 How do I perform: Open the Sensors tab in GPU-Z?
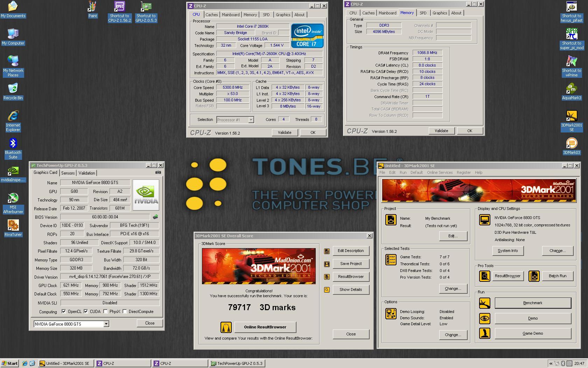click(x=68, y=173)
